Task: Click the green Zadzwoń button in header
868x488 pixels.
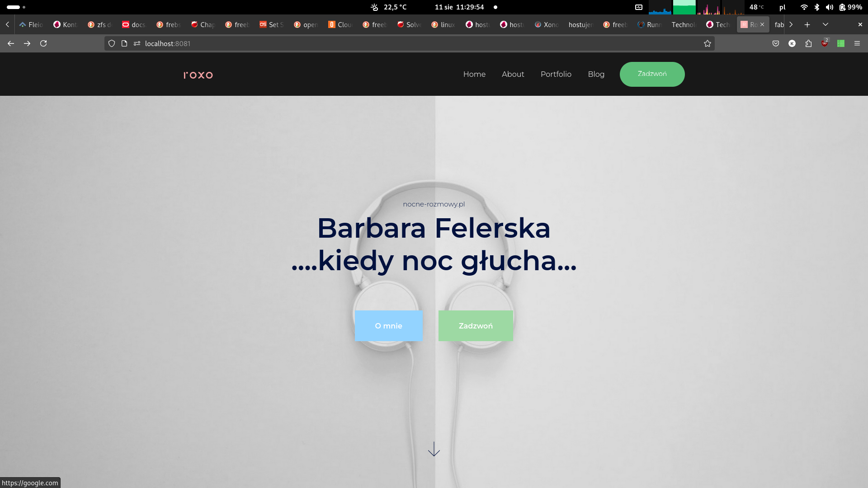Action: pyautogui.click(x=652, y=74)
